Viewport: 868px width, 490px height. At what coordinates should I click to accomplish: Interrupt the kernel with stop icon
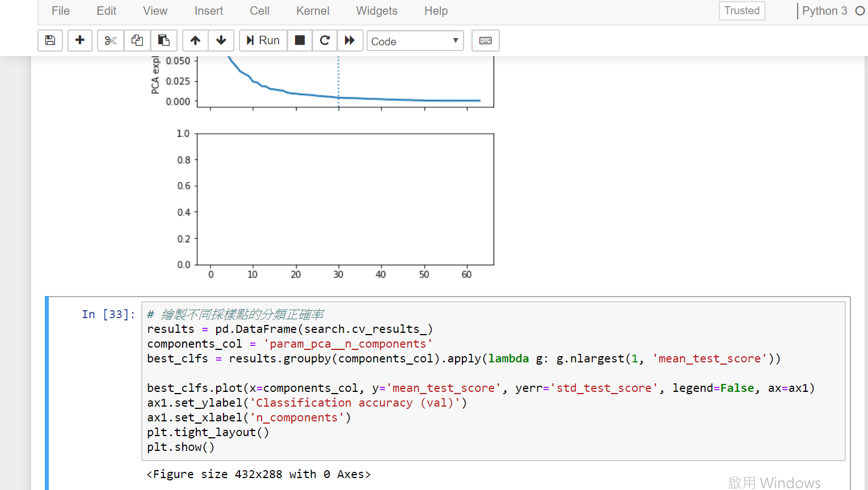[300, 40]
